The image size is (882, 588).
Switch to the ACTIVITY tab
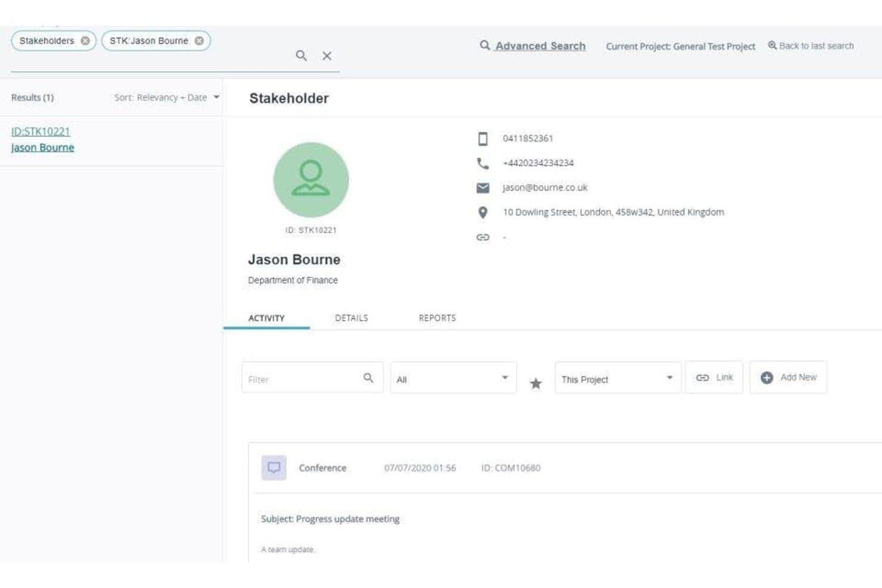point(266,318)
